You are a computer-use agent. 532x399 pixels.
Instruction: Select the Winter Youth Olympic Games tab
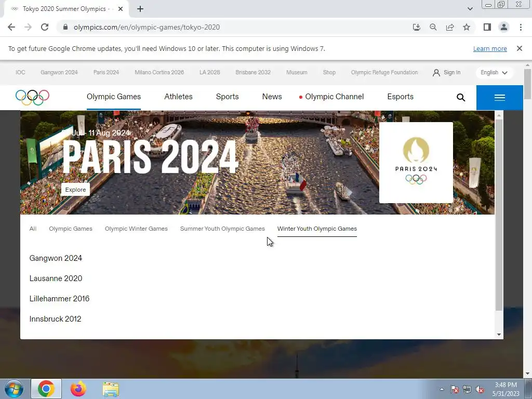click(x=317, y=229)
